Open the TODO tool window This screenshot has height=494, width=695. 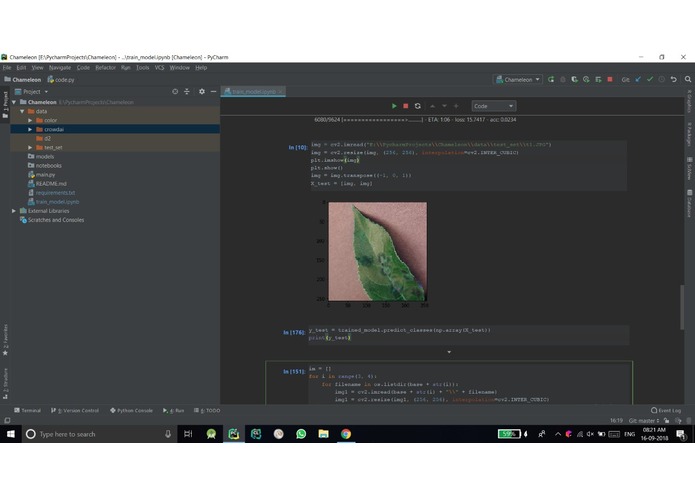click(207, 411)
